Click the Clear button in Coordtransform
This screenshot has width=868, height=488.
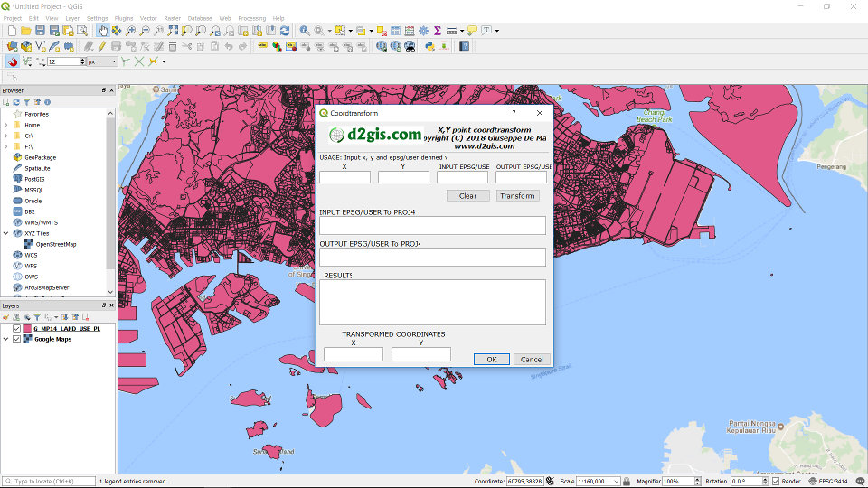pyautogui.click(x=467, y=196)
